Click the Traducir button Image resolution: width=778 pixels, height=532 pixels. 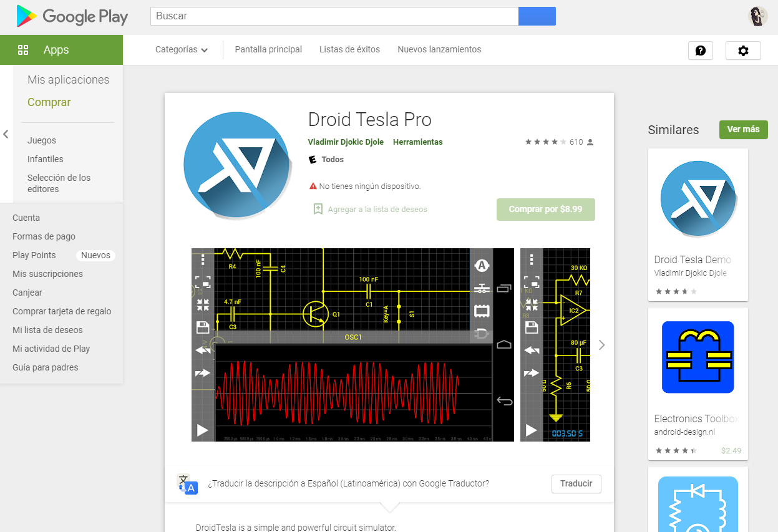point(576,484)
